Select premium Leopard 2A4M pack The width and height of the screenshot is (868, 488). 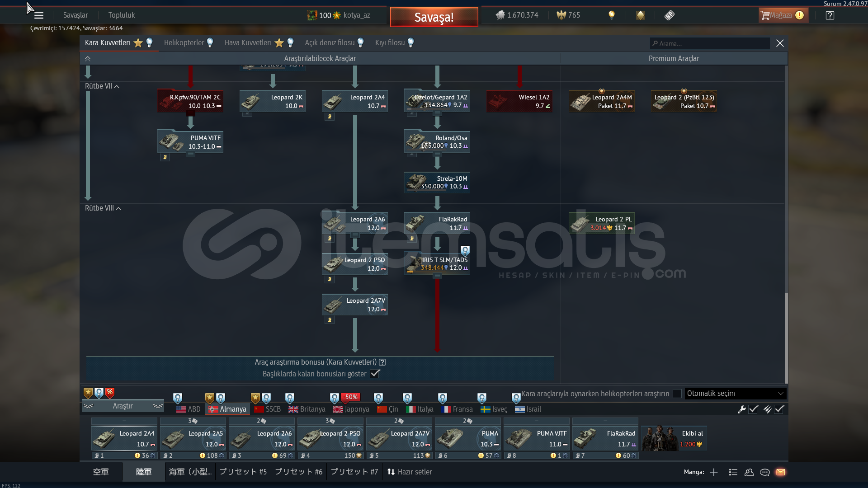602,101
